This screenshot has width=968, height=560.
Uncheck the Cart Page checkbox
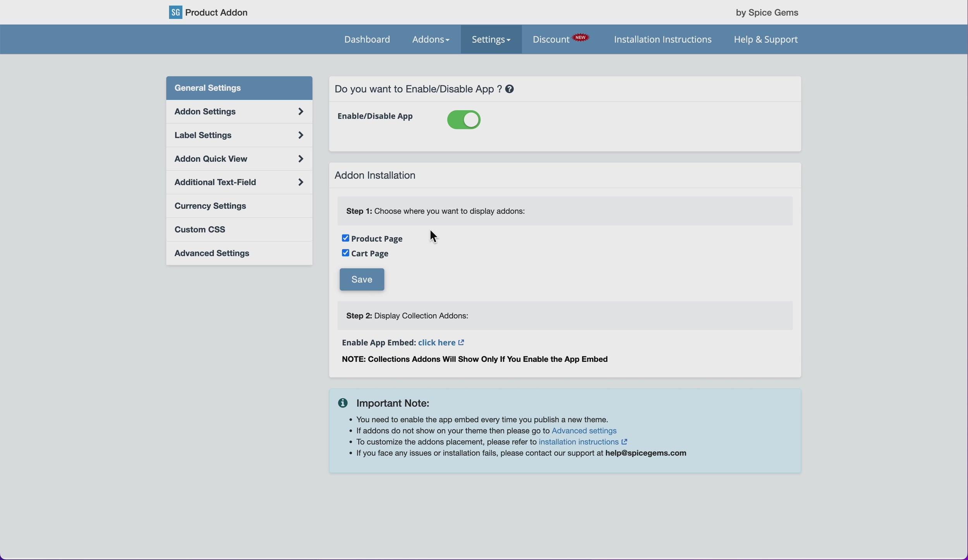coord(345,253)
